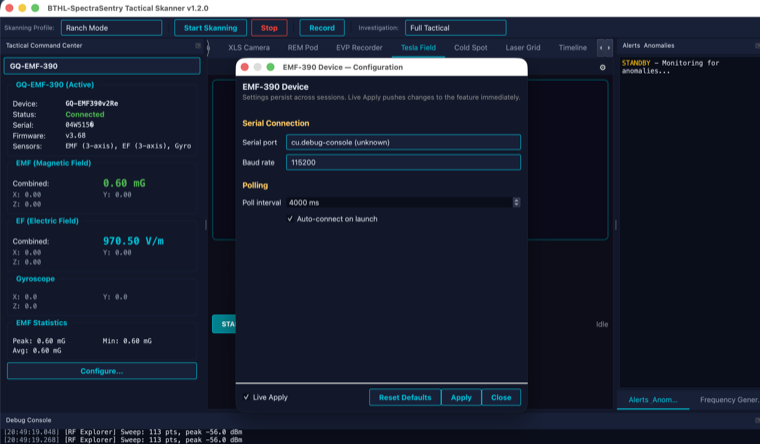Click the Record button
This screenshot has width=760, height=444.
pos(322,28)
